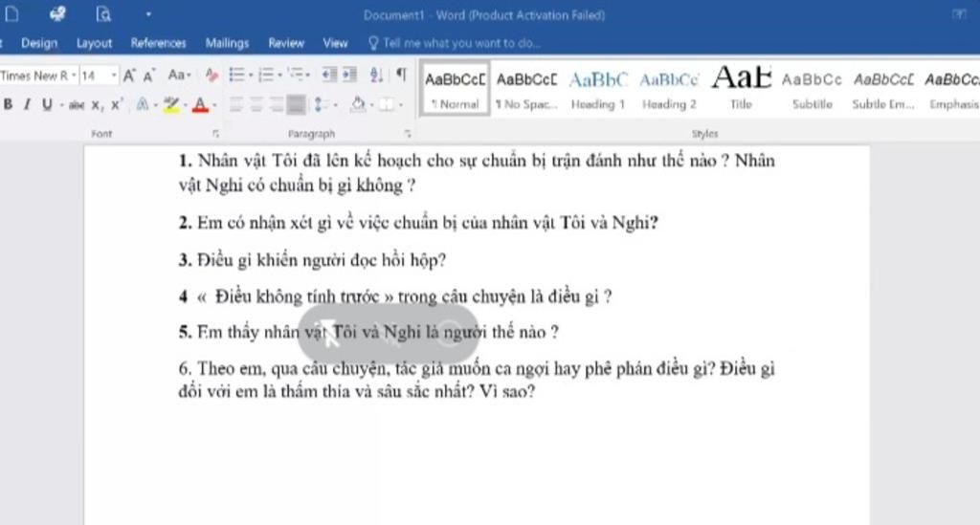
Task: Open the Customize Quick Access Toolbar arrow
Action: [148, 14]
